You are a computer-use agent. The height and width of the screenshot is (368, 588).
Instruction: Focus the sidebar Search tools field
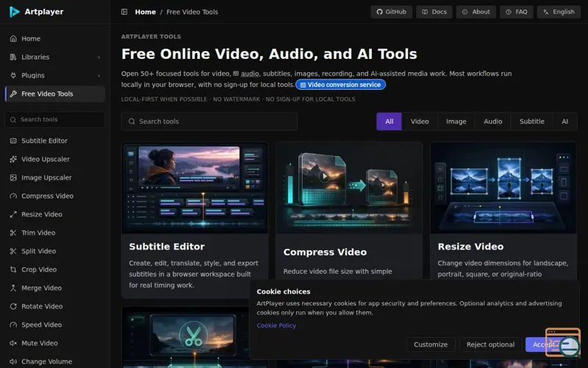(54, 119)
